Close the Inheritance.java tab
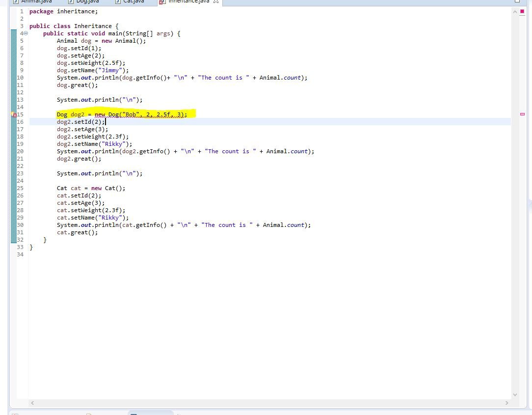This screenshot has width=532, height=415. pos(216,1)
